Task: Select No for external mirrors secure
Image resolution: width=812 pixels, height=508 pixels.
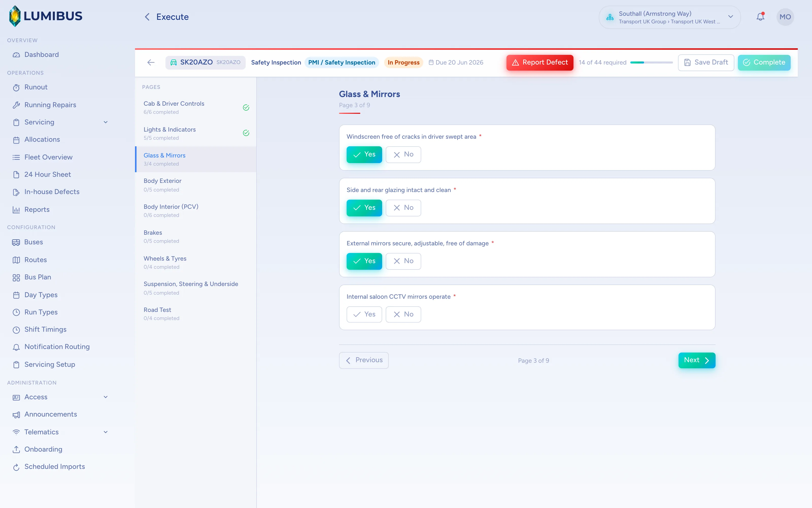Action: [403, 261]
